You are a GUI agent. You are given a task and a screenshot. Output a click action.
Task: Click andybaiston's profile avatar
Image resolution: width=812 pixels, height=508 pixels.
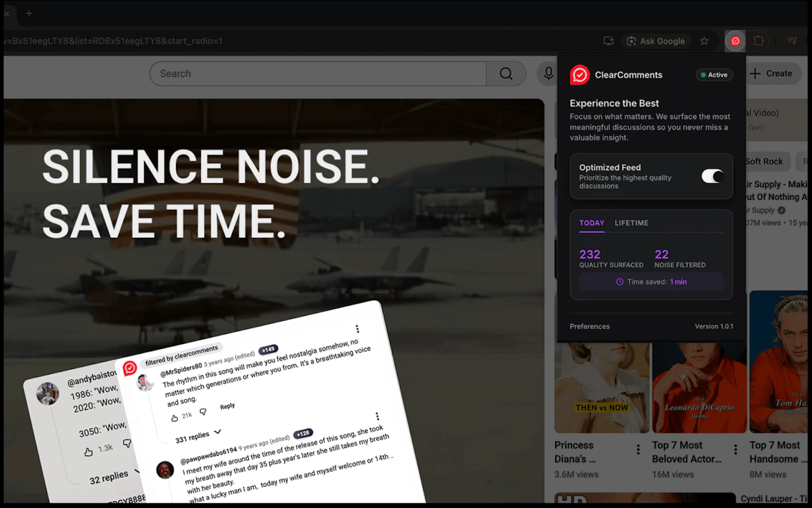pos(48,394)
